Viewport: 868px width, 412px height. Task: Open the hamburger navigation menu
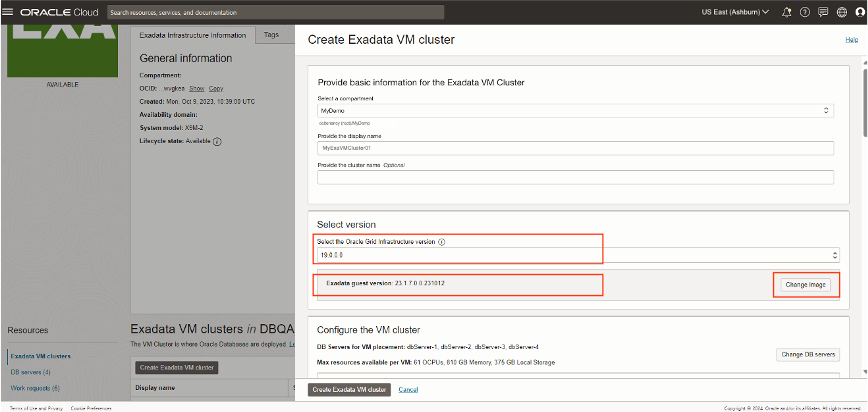coord(7,12)
